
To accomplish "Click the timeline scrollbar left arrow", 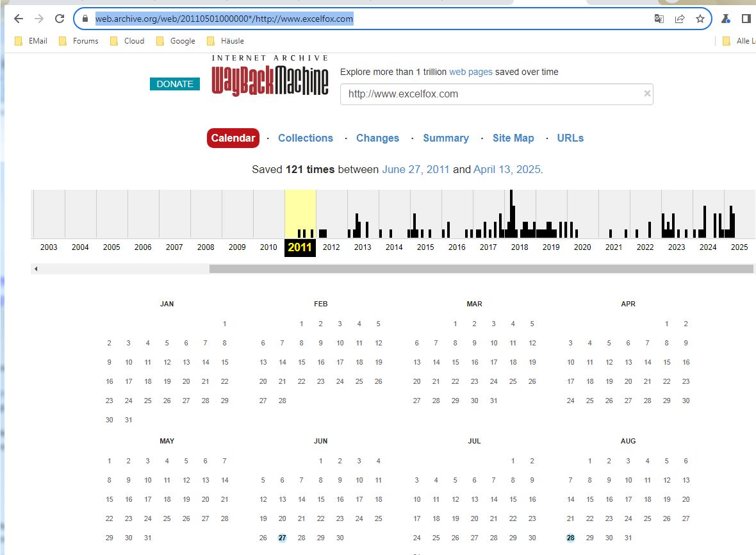I will pyautogui.click(x=36, y=269).
